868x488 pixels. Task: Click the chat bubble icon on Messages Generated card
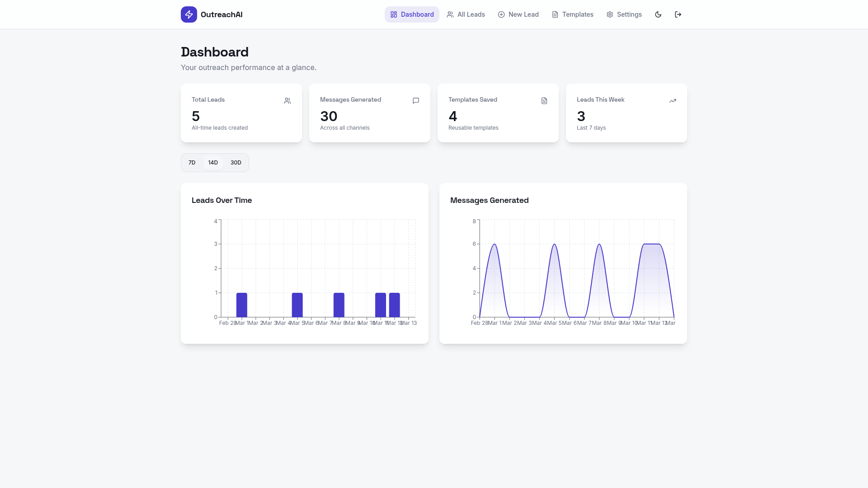tap(416, 101)
